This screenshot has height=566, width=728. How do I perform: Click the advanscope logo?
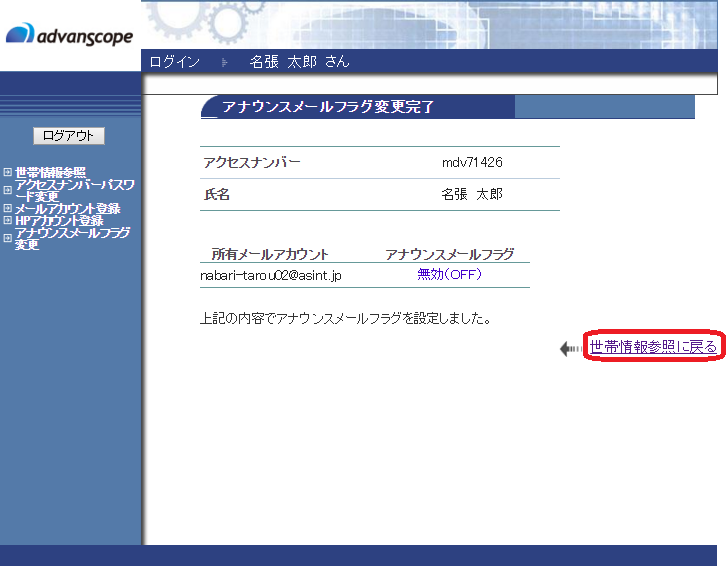(x=69, y=35)
